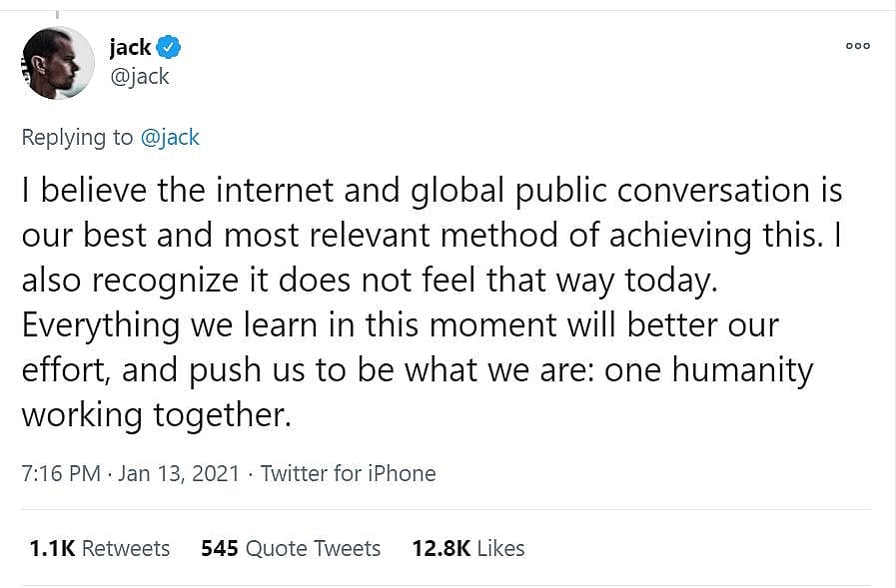The image size is (896, 588).
Task: Click the 7:16 PM timestamp
Action: pos(61,473)
